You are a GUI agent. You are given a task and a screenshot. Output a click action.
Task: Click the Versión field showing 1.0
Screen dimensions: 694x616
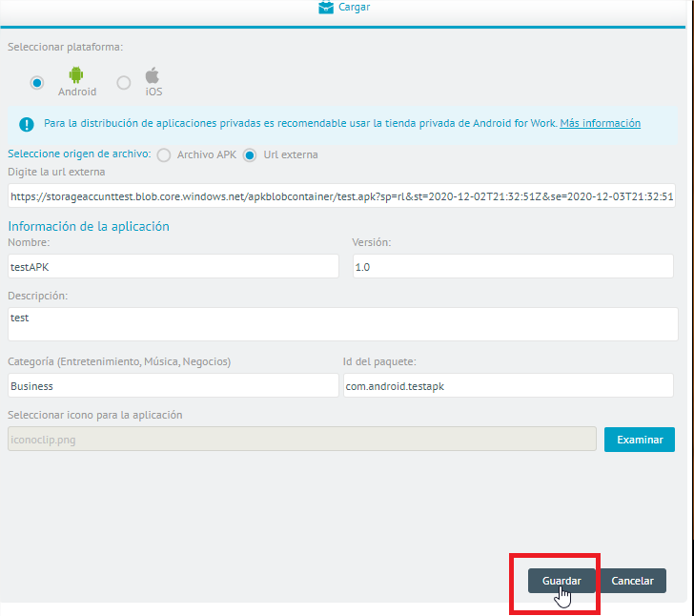pos(513,266)
